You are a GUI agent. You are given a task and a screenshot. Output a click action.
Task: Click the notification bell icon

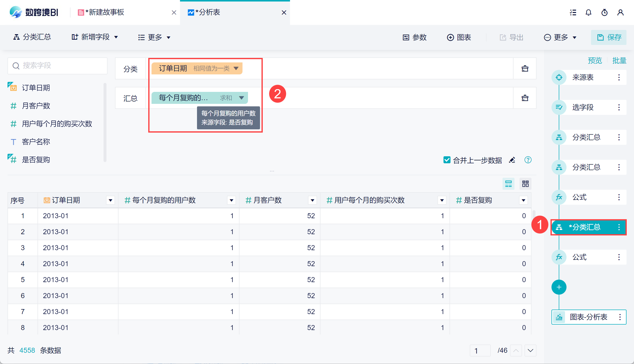[x=588, y=12]
